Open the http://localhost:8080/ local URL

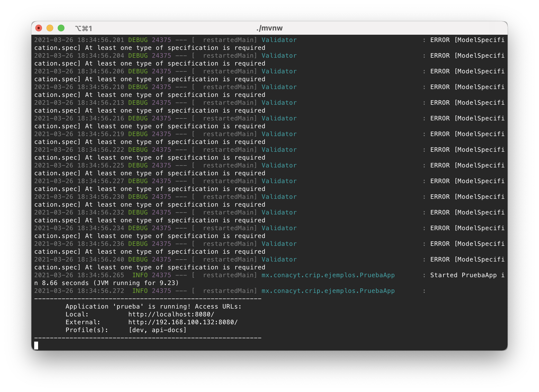[x=171, y=314]
